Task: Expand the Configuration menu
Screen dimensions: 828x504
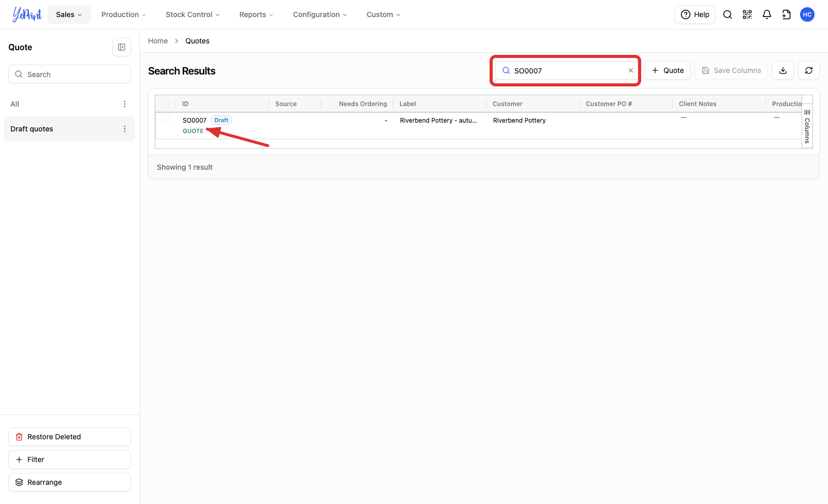Action: pos(320,14)
